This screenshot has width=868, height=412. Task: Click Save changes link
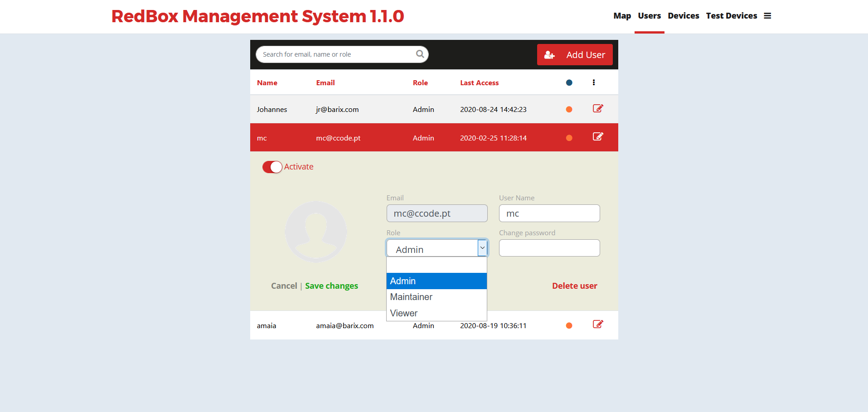(x=331, y=286)
